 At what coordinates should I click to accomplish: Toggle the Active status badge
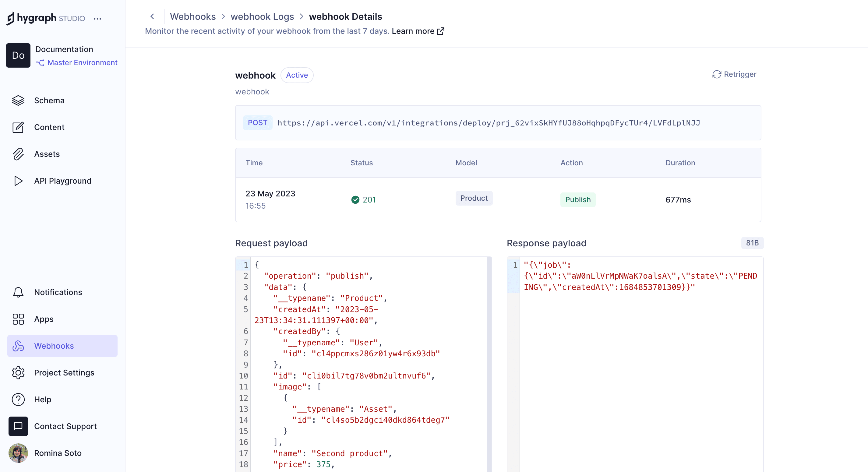click(x=297, y=75)
